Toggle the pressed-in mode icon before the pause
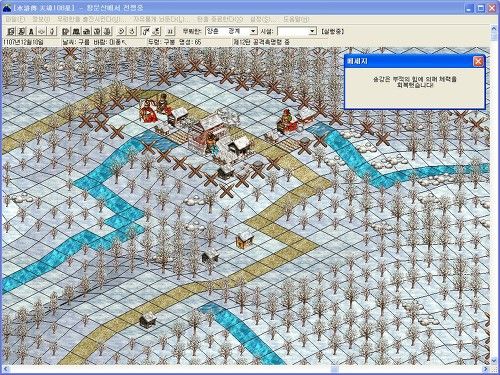This screenshot has height=375, width=500. 146,31
